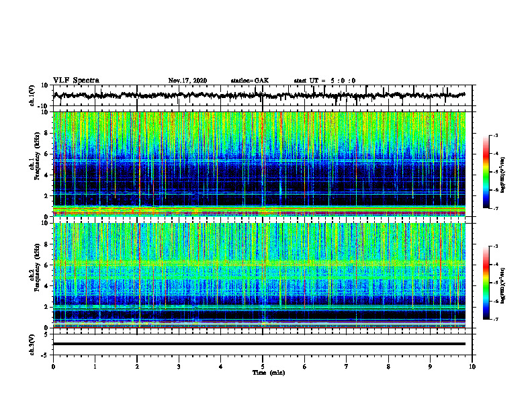
Task: Click the '2' kHz tick on ch.2 frequency axis
Action: pyautogui.click(x=46, y=307)
